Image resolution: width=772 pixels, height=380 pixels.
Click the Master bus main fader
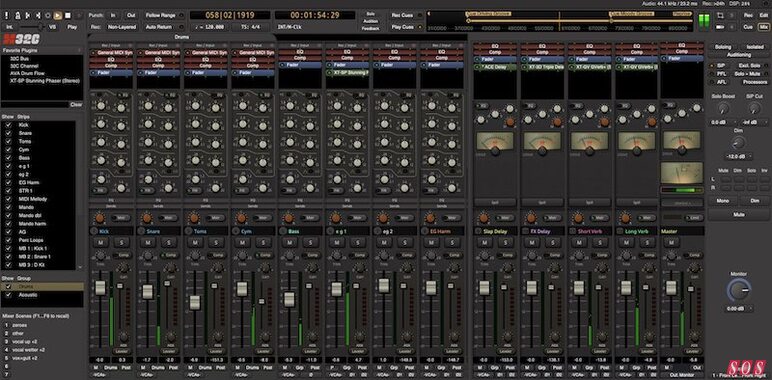(671, 288)
